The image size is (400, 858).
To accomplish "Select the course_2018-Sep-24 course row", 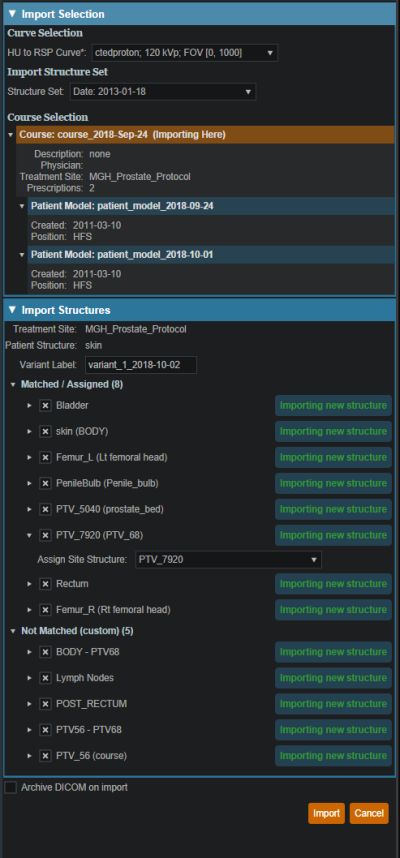I will (x=205, y=135).
